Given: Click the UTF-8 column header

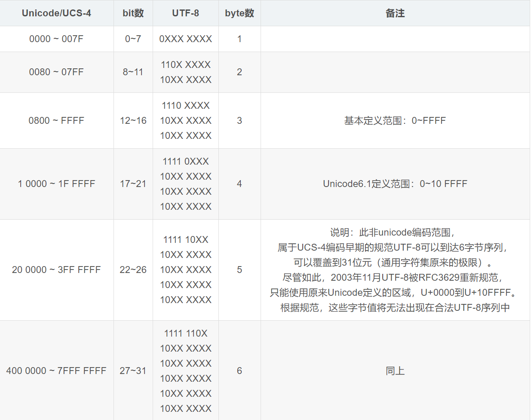Looking at the screenshot, I should [x=185, y=13].
